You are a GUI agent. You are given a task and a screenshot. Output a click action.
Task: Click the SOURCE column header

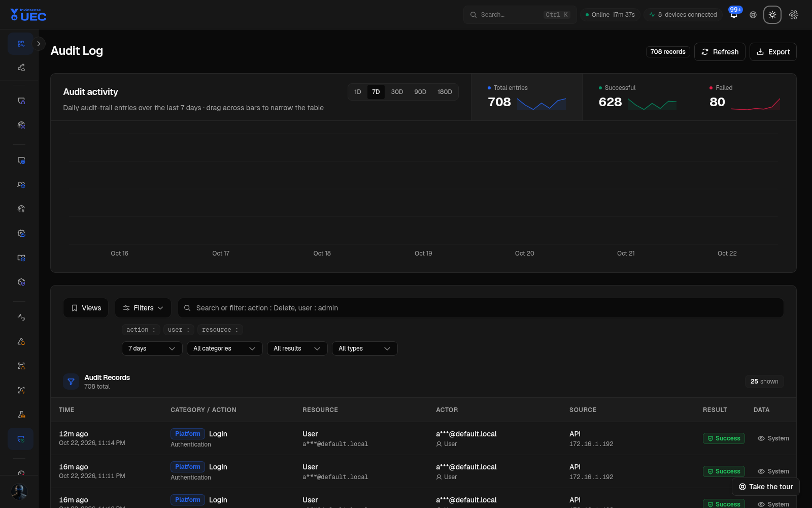tap(583, 410)
